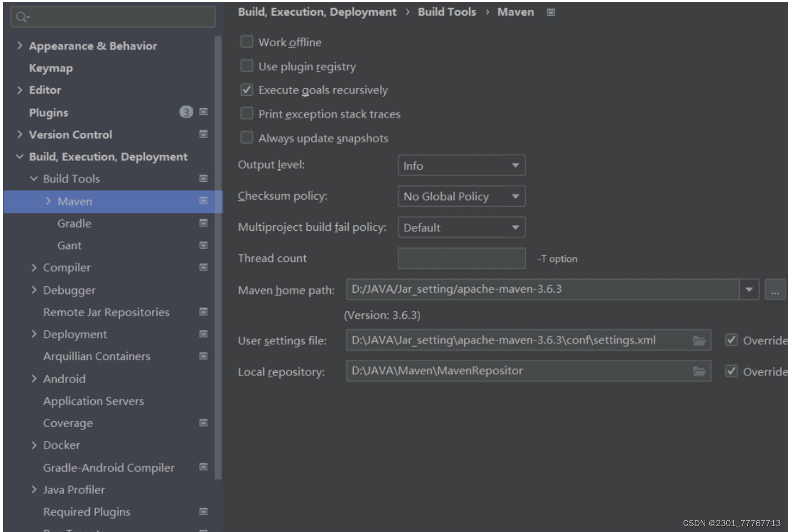Open the Checksum policy dropdown

click(515, 196)
